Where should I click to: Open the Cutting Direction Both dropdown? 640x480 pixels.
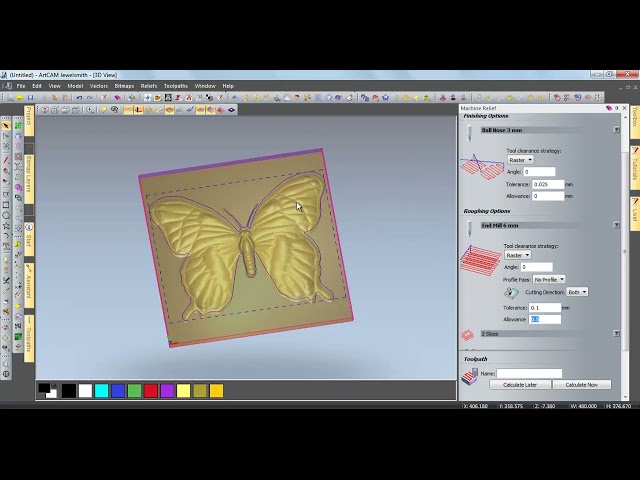click(577, 292)
